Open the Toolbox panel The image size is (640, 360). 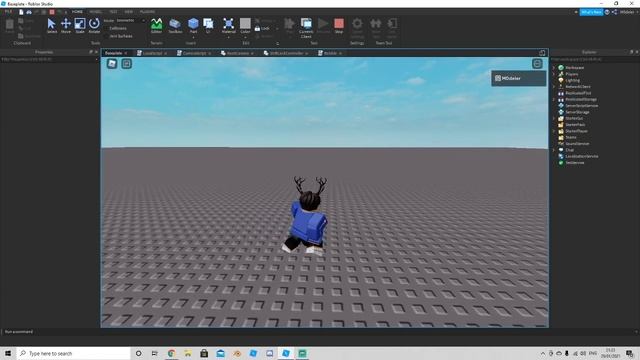click(x=175, y=25)
